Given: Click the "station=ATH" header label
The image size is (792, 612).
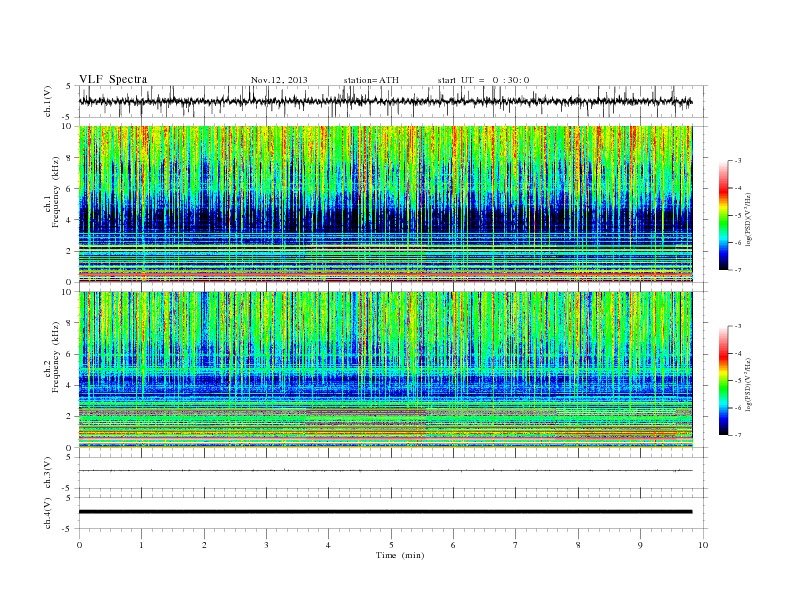Looking at the screenshot, I should coord(371,80).
